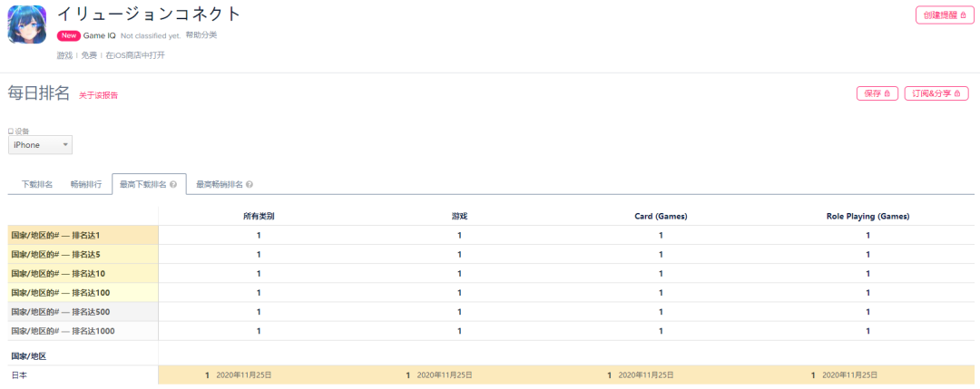Click the 游戏 category link under title
The width and height of the screenshot is (980, 389).
pyautogui.click(x=64, y=55)
